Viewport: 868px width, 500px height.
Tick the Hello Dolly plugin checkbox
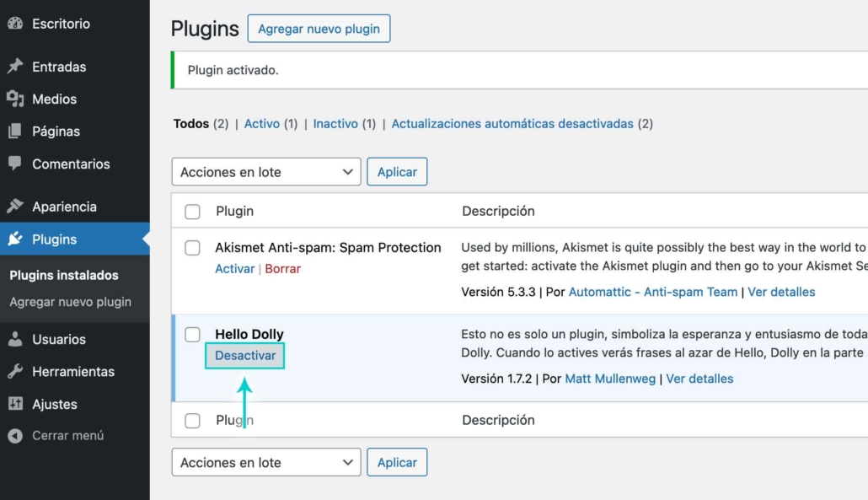[192, 335]
